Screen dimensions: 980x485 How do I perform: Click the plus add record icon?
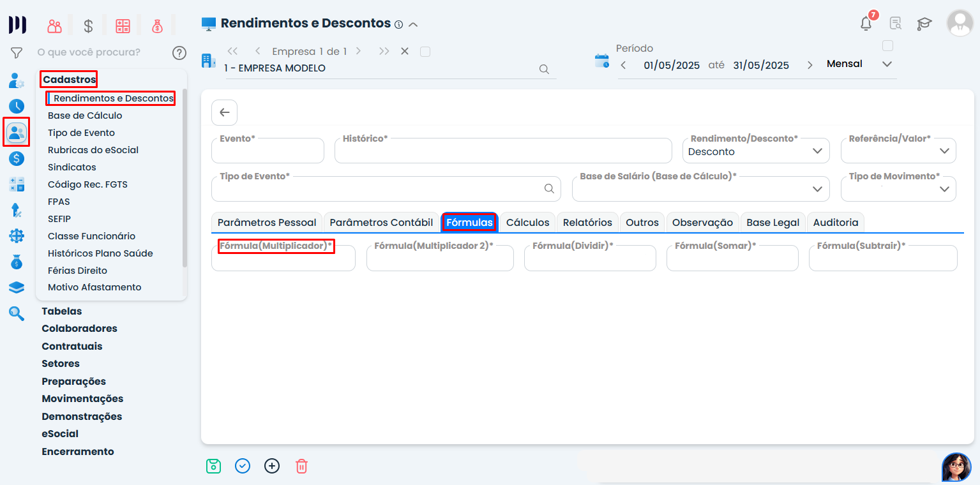(x=272, y=466)
